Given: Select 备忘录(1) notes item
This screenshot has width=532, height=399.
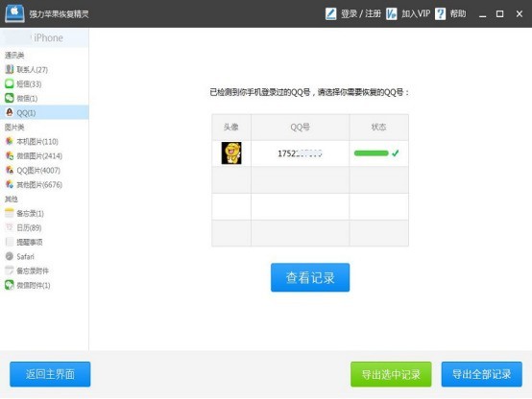Looking at the screenshot, I should pyautogui.click(x=24, y=213).
